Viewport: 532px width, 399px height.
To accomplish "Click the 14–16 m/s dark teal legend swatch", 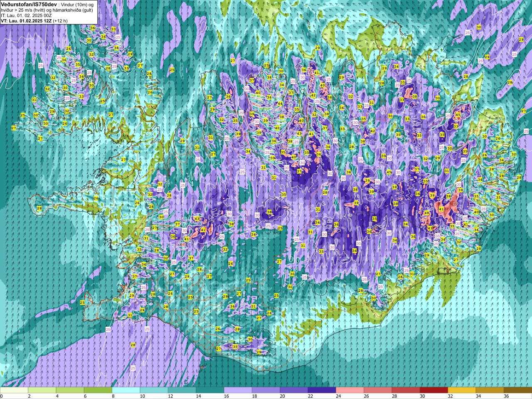I will [209, 390].
